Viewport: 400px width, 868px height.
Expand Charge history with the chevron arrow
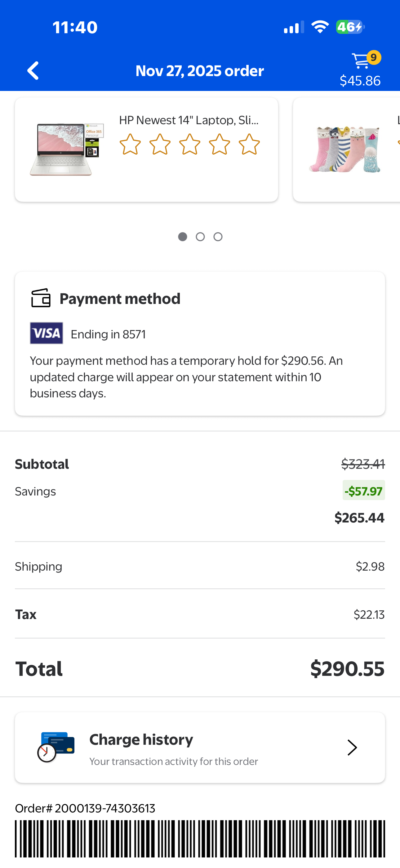(352, 747)
